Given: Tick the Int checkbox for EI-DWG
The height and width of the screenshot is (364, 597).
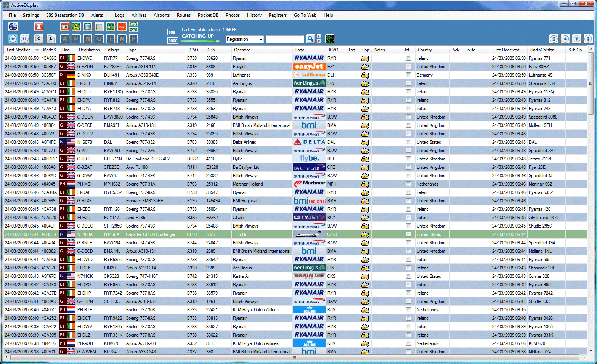Looking at the screenshot, I should coord(408,58).
